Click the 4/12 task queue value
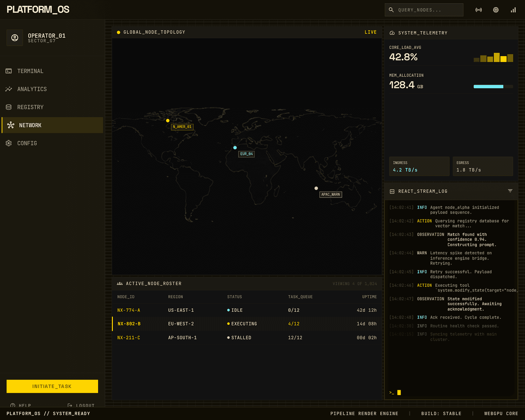525x420 pixels. [x=294, y=324]
